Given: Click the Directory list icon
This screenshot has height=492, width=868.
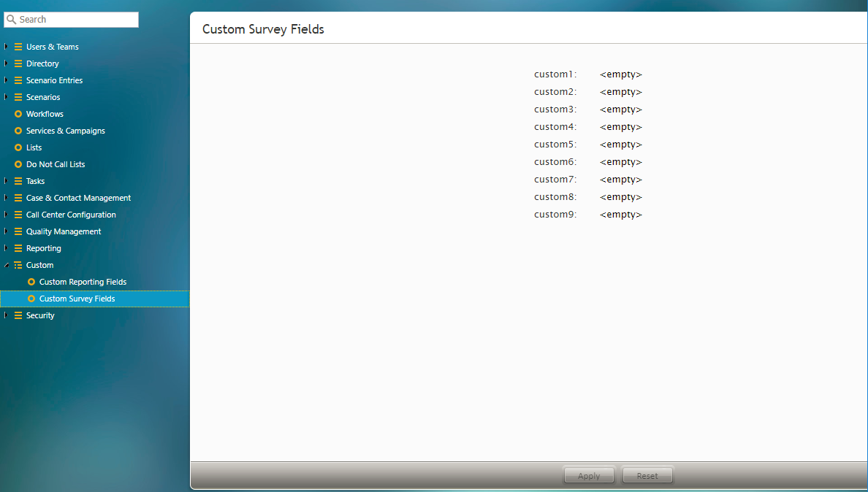Looking at the screenshot, I should point(18,64).
